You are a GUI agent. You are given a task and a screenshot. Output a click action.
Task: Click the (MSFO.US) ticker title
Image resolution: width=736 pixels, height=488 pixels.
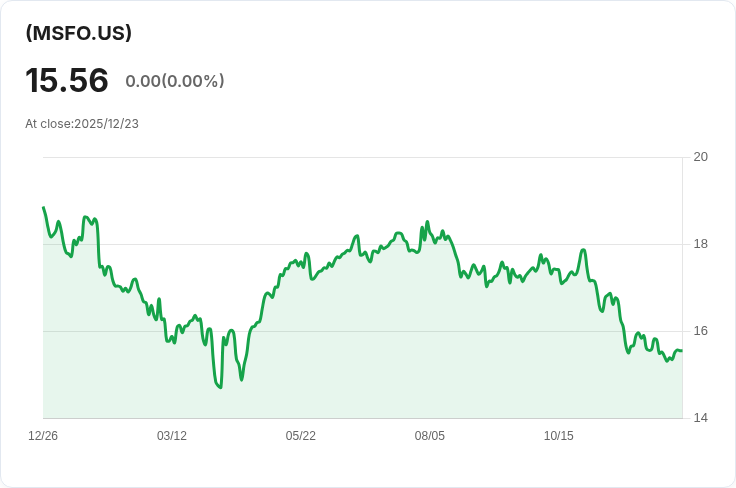[79, 33]
